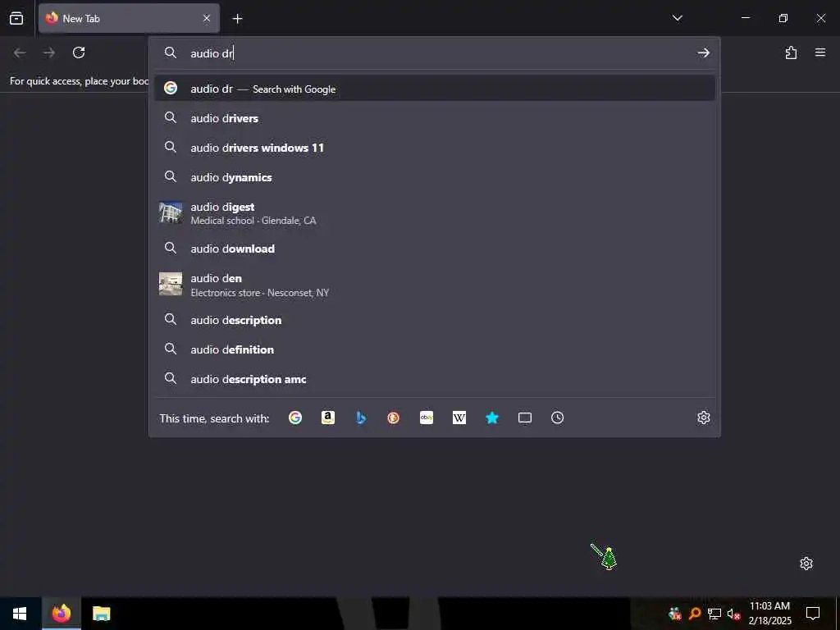Open the notification center icon
840x630 pixels.
[813, 614]
